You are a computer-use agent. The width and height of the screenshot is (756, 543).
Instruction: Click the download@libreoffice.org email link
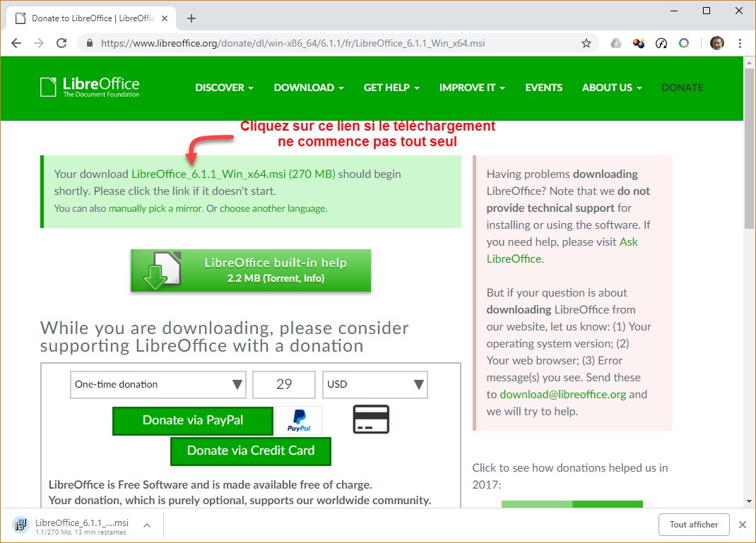click(x=562, y=395)
